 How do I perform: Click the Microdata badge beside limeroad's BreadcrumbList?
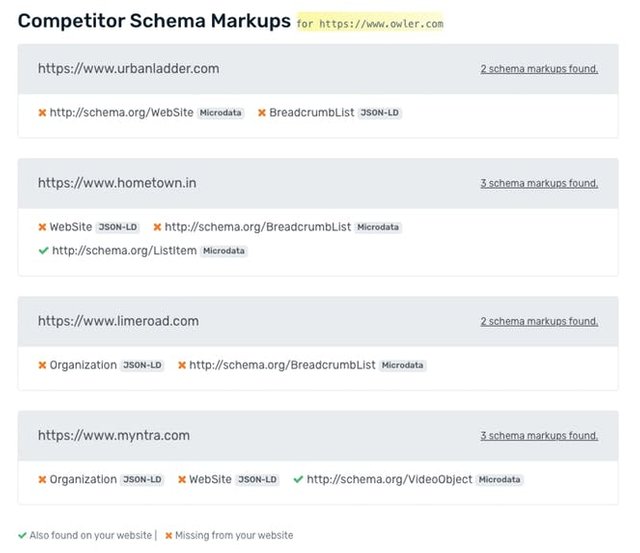point(402,365)
